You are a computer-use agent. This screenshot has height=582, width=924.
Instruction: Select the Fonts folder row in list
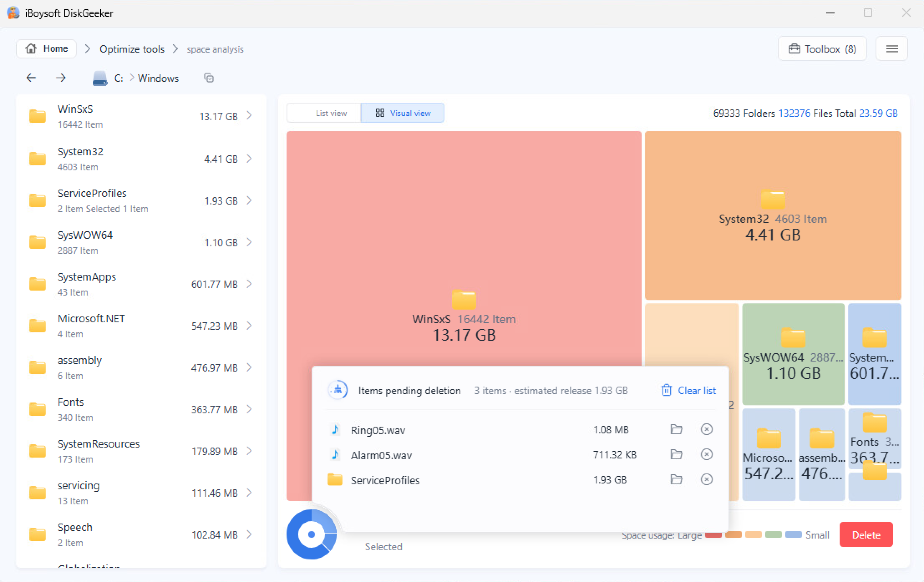tap(141, 409)
